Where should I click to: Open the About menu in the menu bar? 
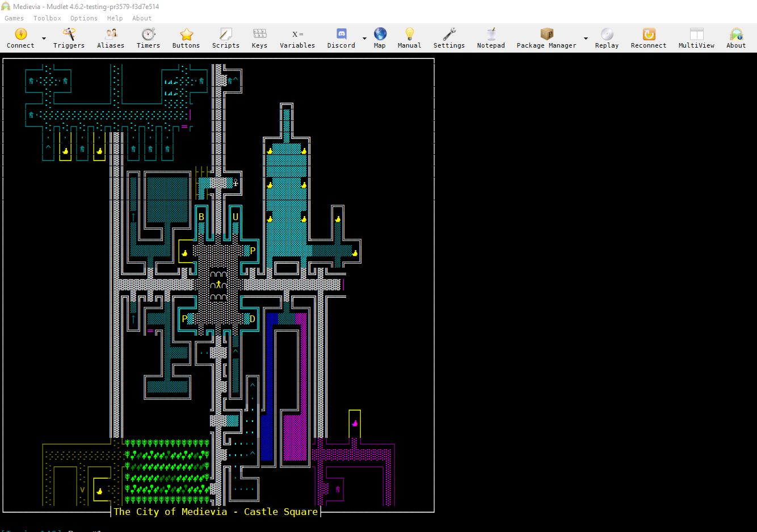[142, 18]
